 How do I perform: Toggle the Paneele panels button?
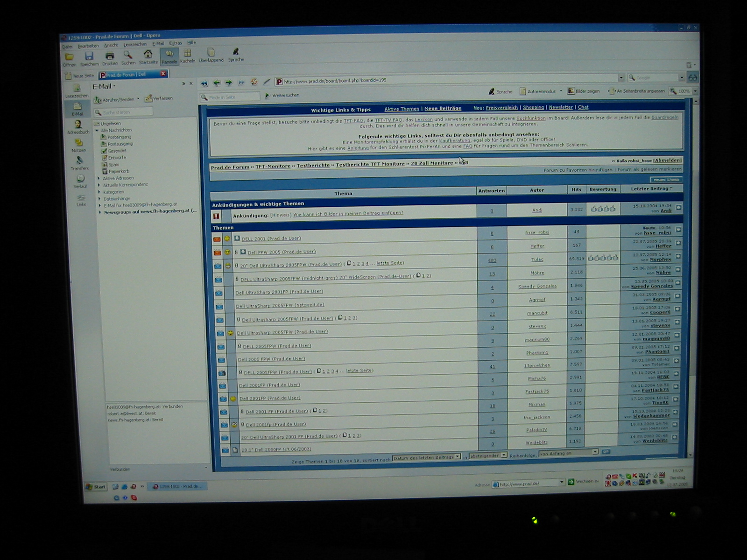pos(169,55)
